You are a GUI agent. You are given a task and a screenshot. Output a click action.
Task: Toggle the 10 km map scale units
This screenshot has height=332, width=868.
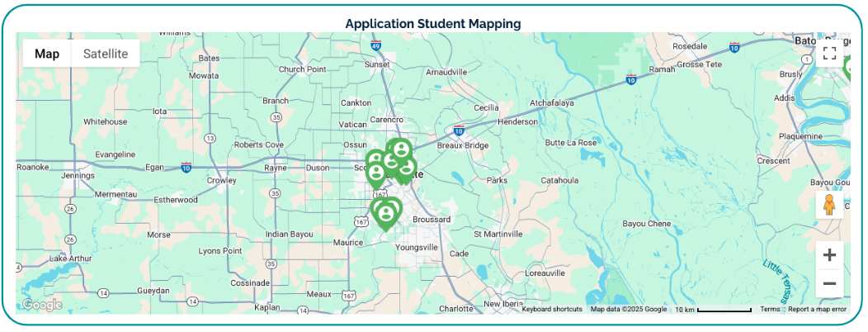click(x=713, y=309)
